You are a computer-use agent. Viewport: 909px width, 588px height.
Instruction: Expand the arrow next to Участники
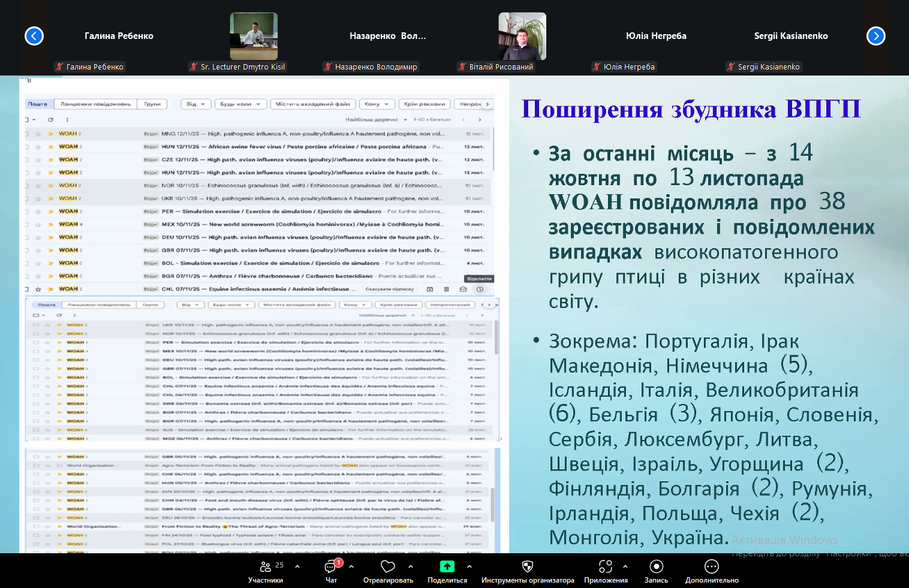[x=297, y=566]
